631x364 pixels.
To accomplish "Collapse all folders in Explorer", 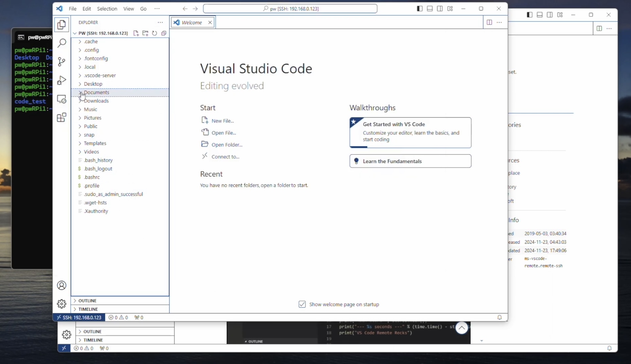I will 164,33.
